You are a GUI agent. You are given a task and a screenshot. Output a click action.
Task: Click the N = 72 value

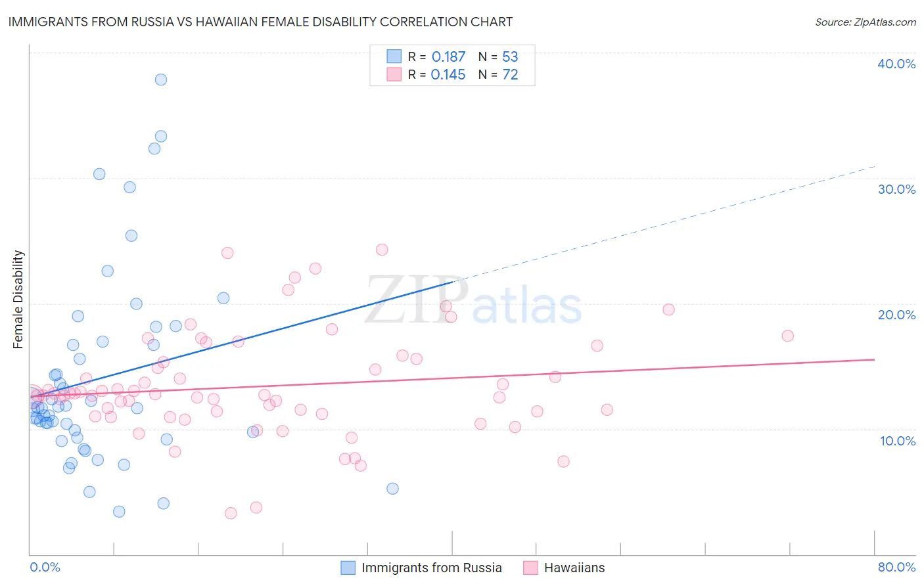click(x=498, y=75)
